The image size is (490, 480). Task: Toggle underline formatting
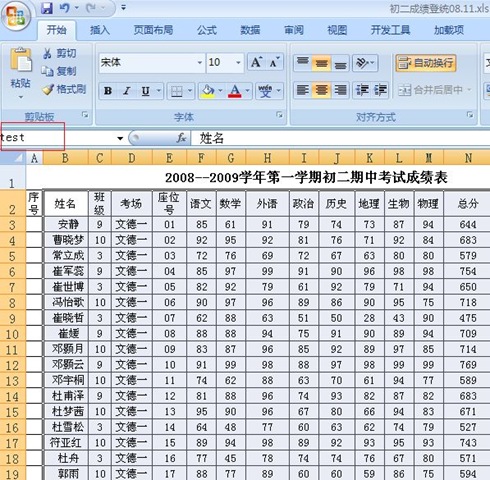click(145, 91)
